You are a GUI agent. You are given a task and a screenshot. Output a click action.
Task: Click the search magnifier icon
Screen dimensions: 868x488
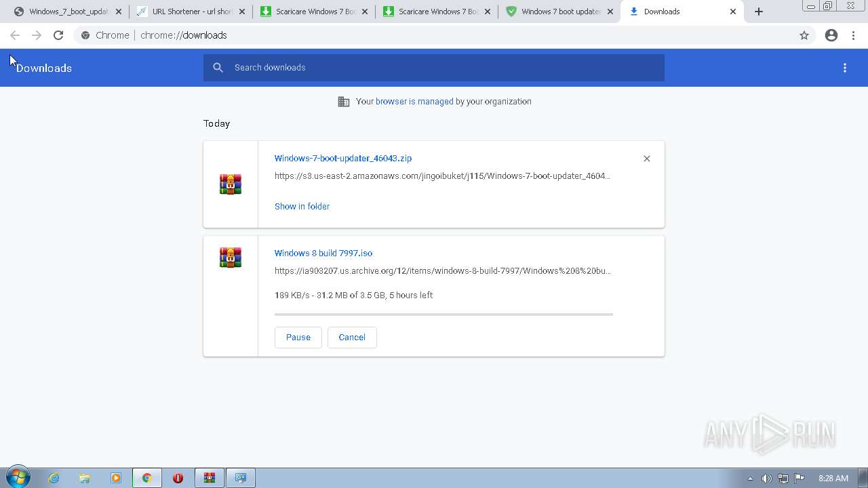[x=218, y=67]
